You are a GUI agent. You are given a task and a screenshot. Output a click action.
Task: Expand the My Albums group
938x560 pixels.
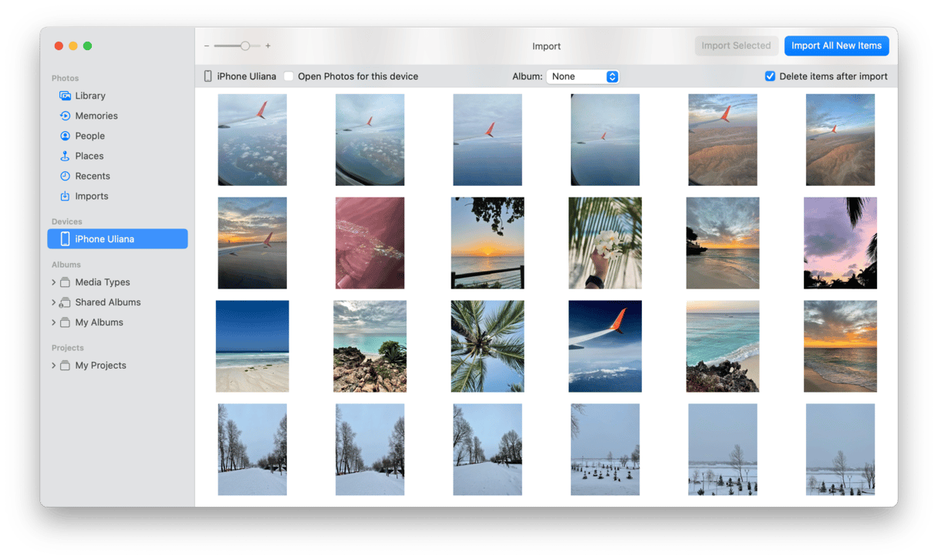pyautogui.click(x=53, y=322)
